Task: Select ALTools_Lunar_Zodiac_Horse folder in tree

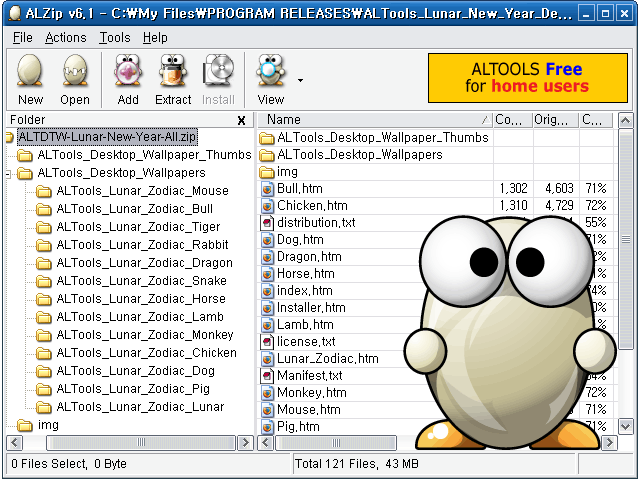Action: click(x=141, y=298)
